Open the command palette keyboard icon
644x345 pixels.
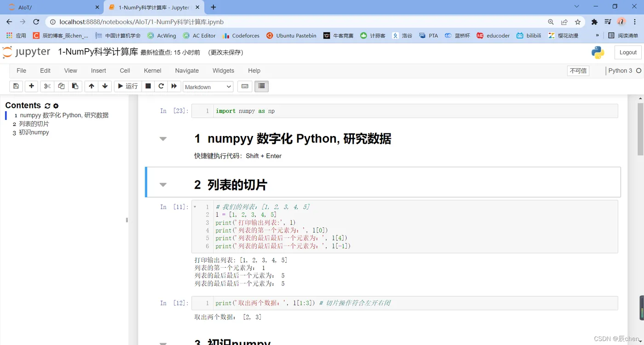click(245, 86)
